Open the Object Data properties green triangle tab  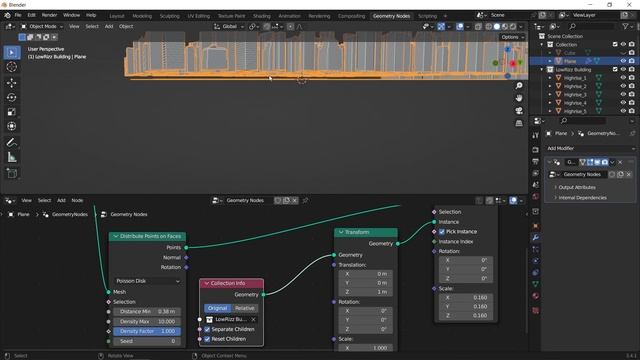(536, 284)
